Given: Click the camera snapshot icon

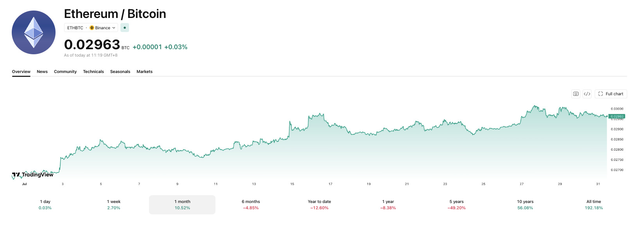Looking at the screenshot, I should pyautogui.click(x=576, y=94).
